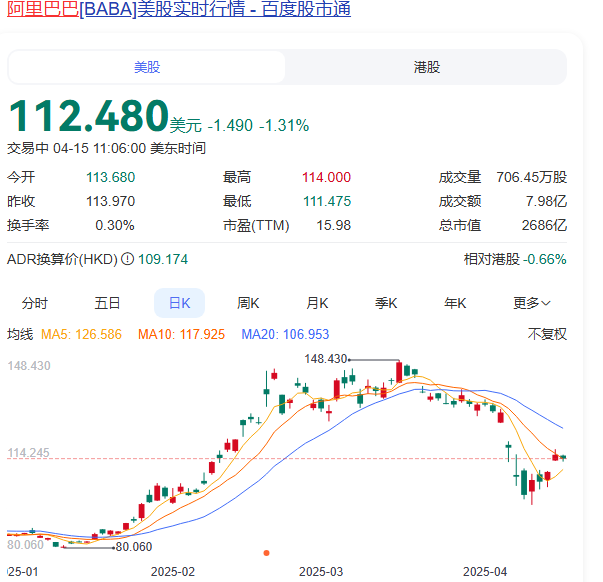Click the 成交量 value 706.45万股
This screenshot has height=582, width=603.
(531, 177)
